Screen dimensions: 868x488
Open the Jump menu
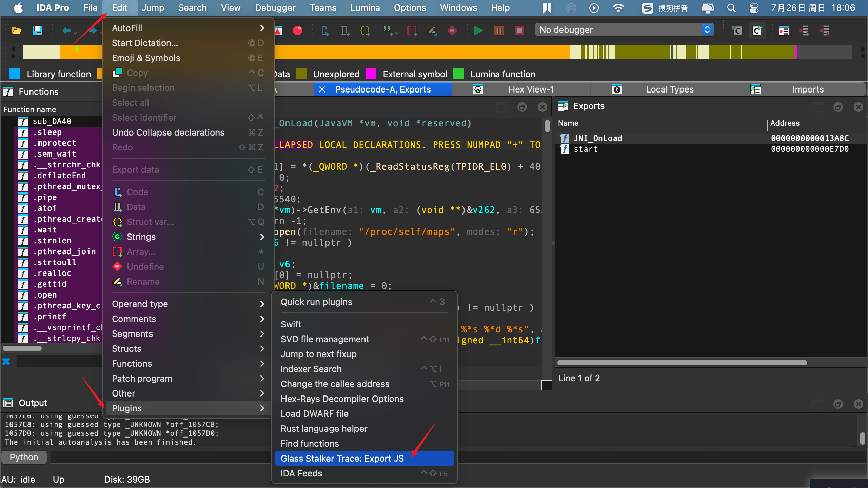click(x=153, y=8)
